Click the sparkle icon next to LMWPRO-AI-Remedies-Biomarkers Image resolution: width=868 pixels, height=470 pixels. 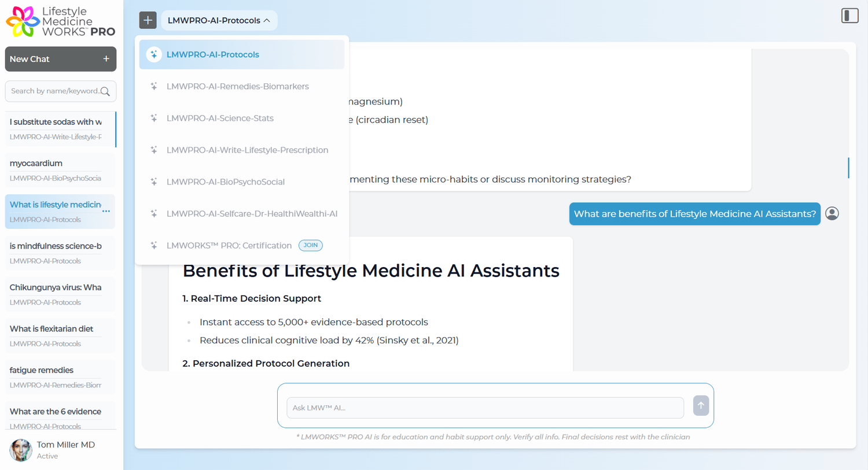154,86
